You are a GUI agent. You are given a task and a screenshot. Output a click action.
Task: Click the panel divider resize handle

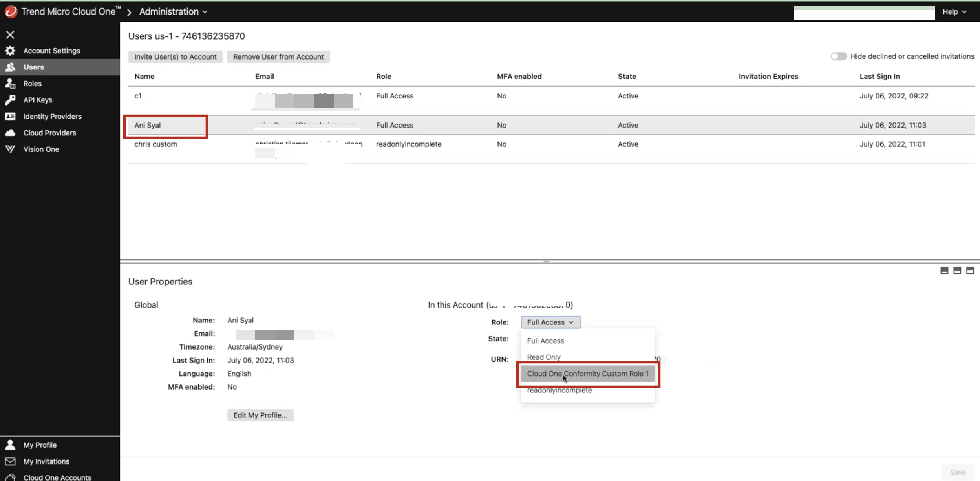[x=547, y=261]
